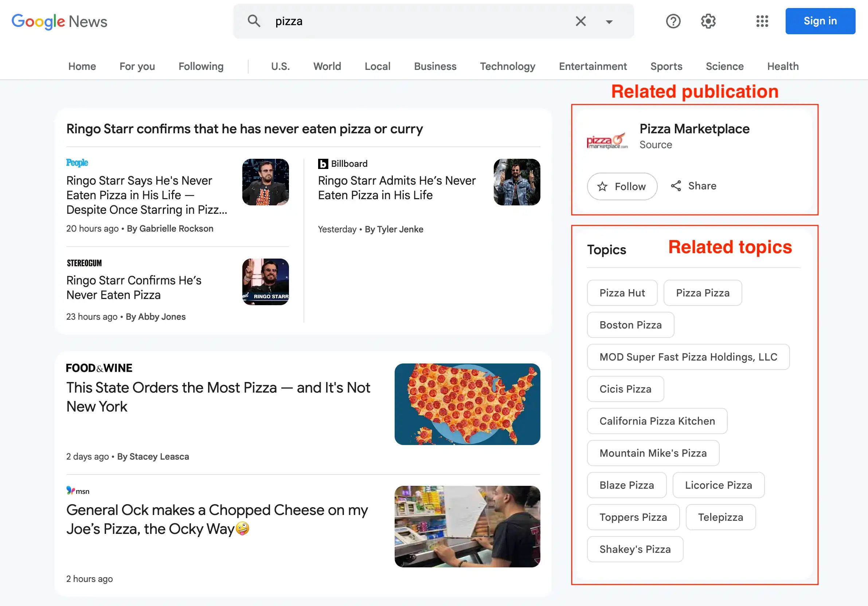Select the Cicis Pizza topic chip
868x606 pixels.
[x=625, y=389]
